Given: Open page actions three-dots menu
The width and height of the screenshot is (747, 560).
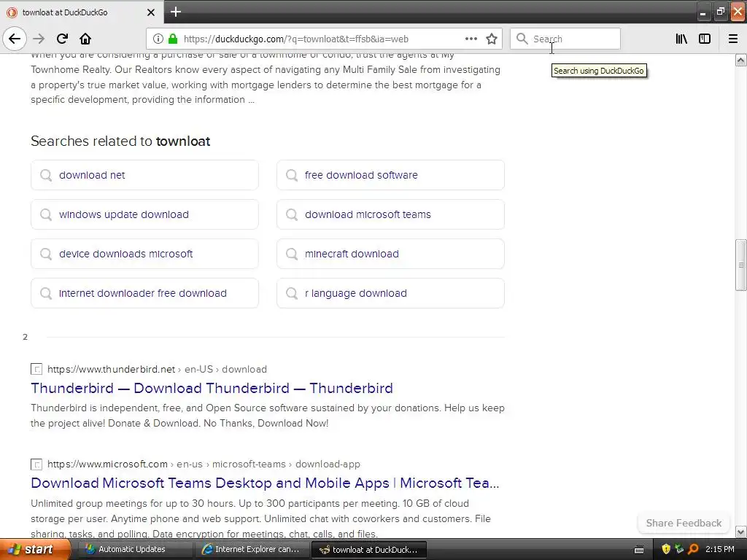Looking at the screenshot, I should [x=471, y=39].
